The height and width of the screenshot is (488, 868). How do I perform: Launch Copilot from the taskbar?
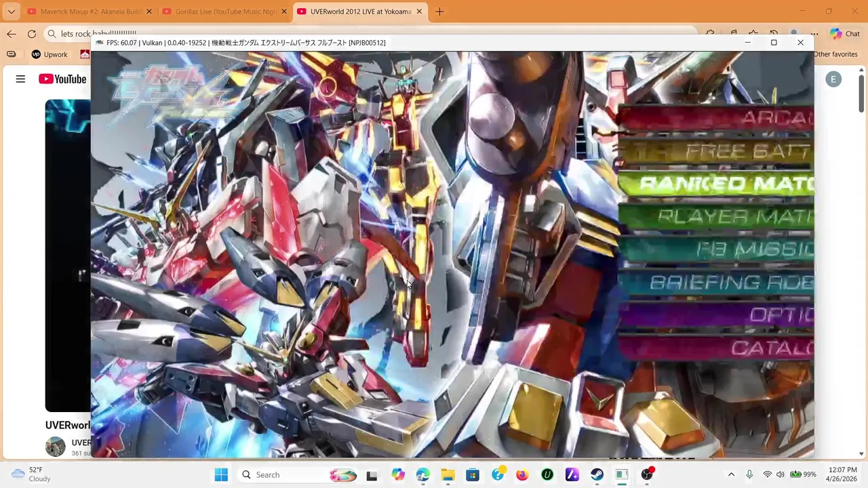pos(398,474)
